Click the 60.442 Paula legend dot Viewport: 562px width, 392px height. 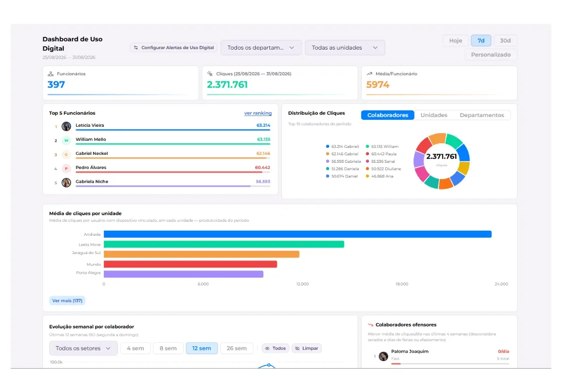(x=368, y=154)
